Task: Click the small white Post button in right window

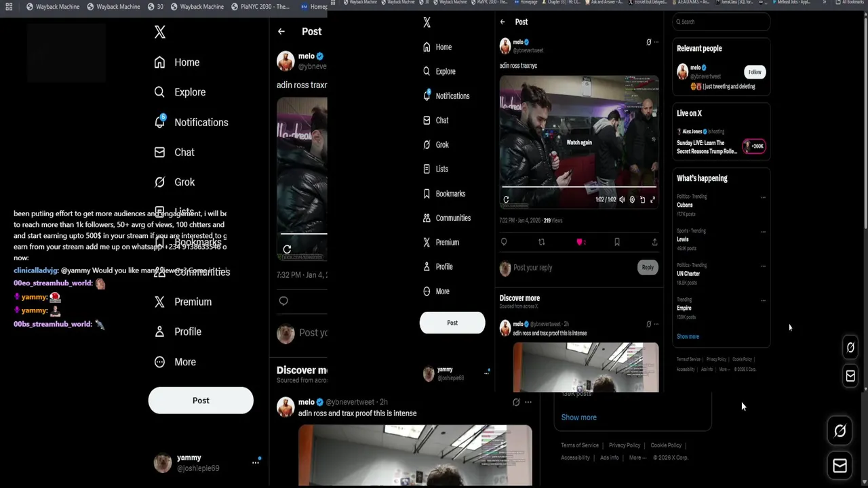Action: pos(452,323)
